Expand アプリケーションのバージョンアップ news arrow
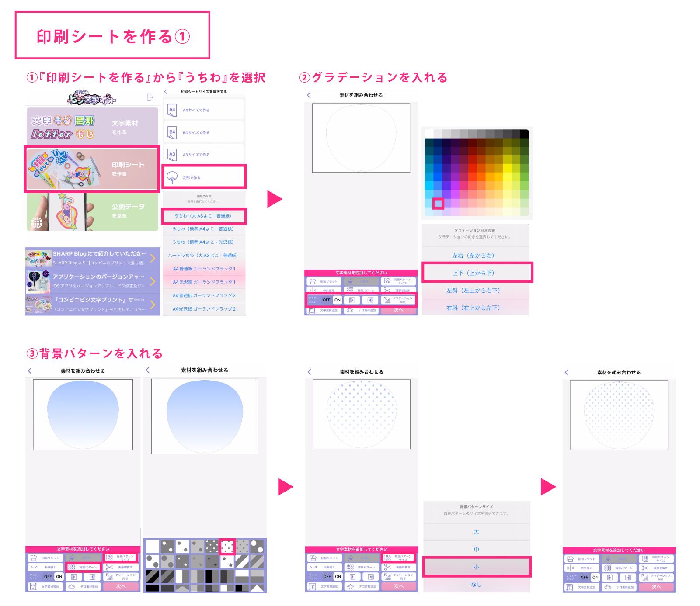This screenshot has height=606, width=700. (x=153, y=281)
